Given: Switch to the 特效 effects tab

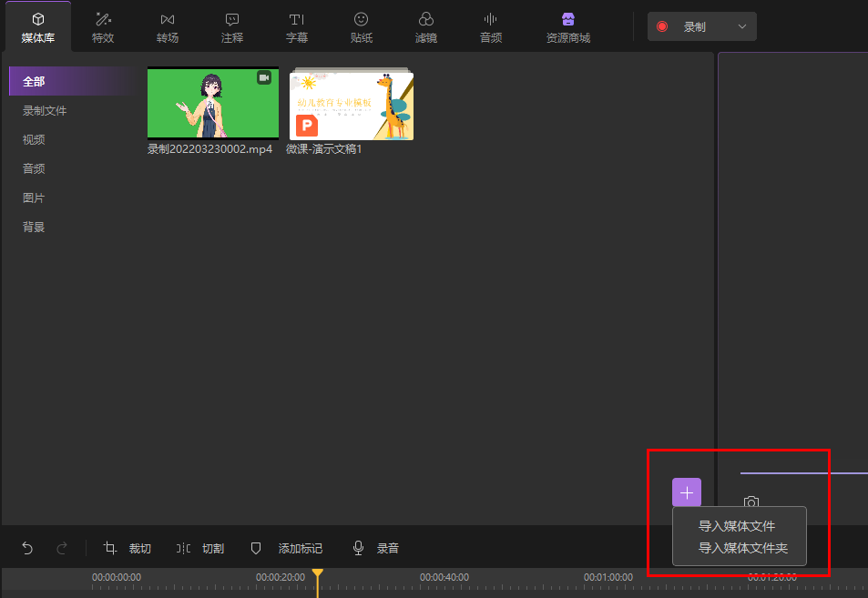Looking at the screenshot, I should click(103, 27).
